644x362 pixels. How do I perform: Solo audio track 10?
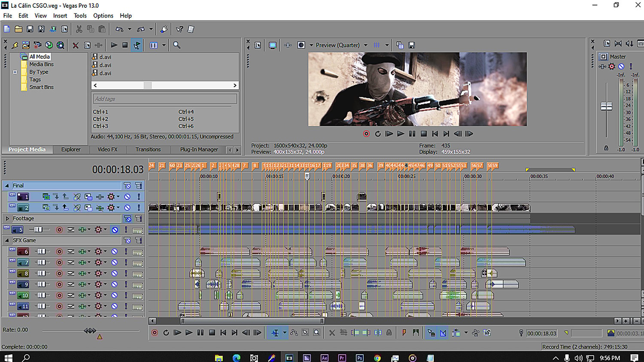(126, 295)
